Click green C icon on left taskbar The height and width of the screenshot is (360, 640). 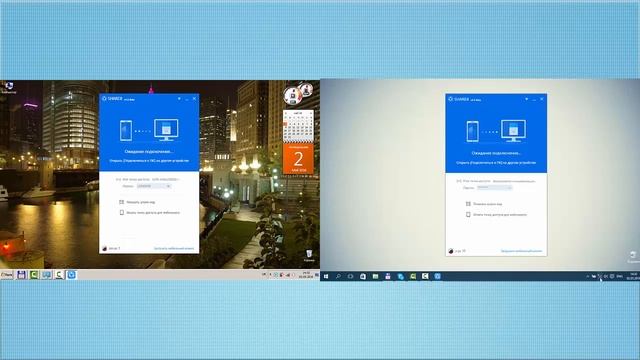point(34,275)
